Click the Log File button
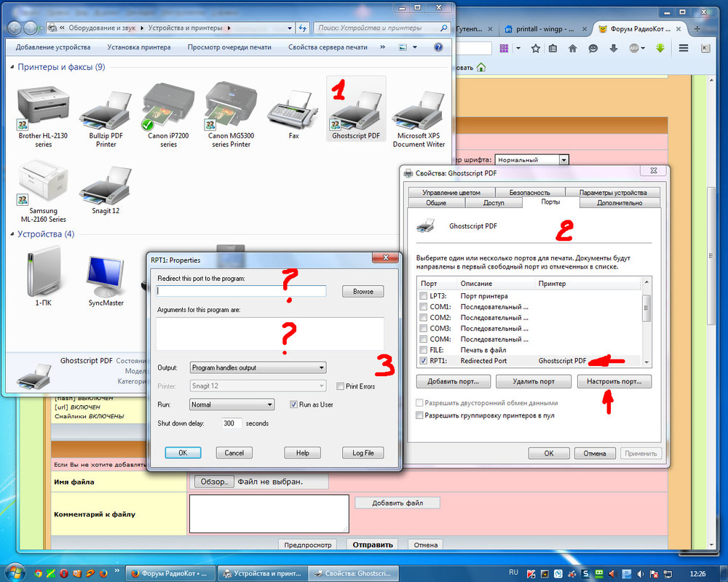Image resolution: width=728 pixels, height=582 pixels. click(x=363, y=453)
